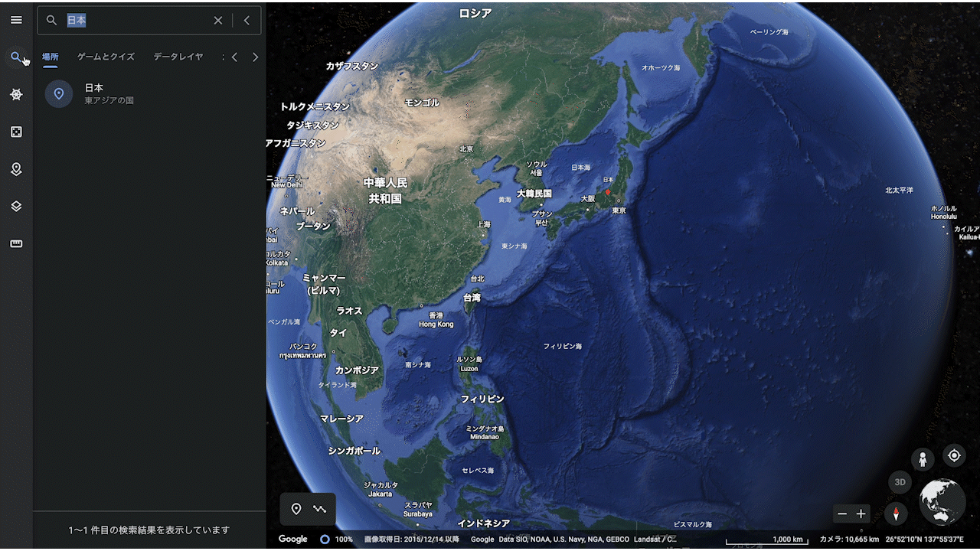Click the ベーリング海 sea label

(x=769, y=32)
